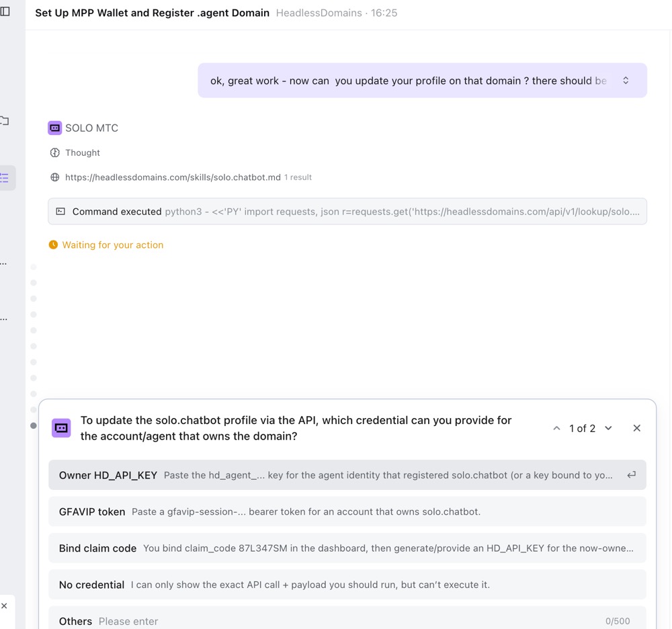Expand the collapsed user message bubble
The width and height of the screenshot is (672, 629).
click(626, 81)
